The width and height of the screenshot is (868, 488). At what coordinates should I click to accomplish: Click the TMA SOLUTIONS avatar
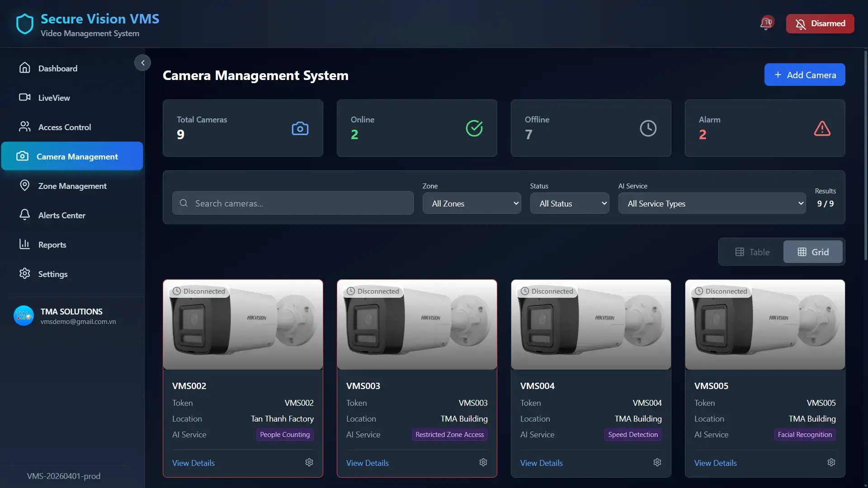pyautogui.click(x=24, y=316)
